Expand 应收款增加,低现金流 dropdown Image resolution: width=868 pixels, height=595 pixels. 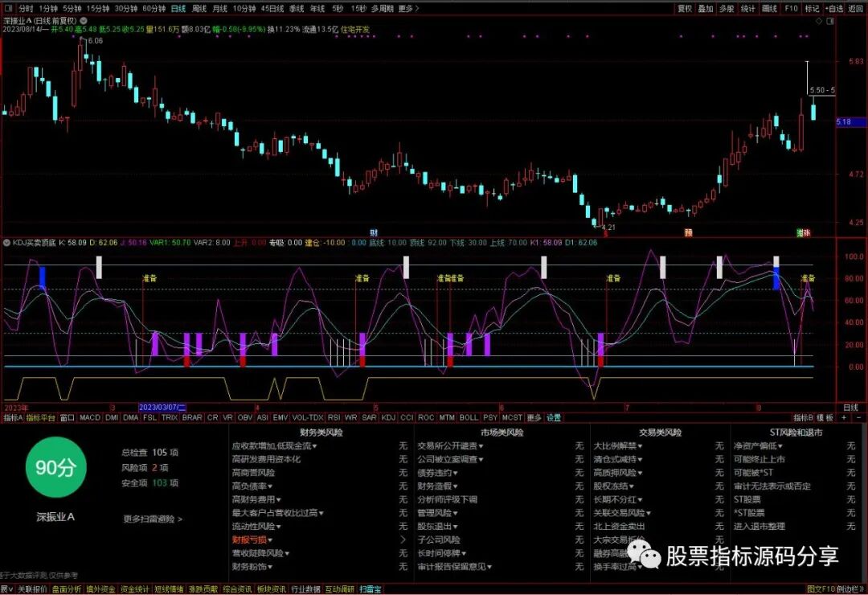tap(275, 446)
